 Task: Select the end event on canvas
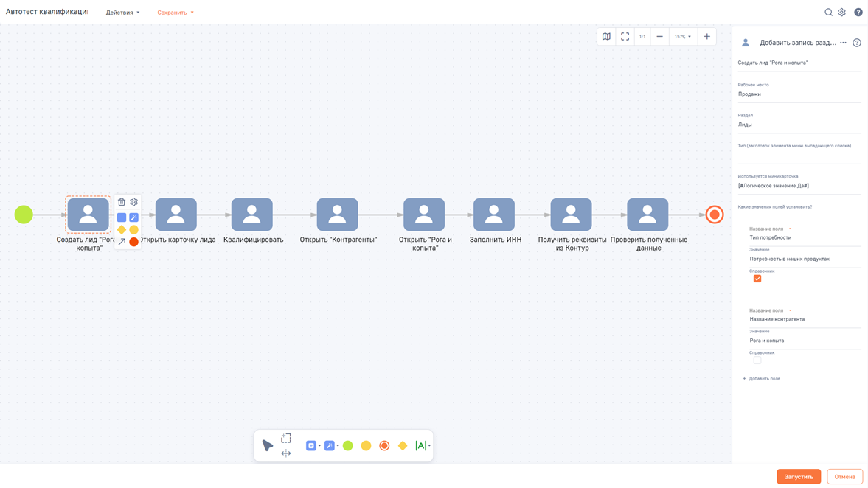click(x=715, y=215)
